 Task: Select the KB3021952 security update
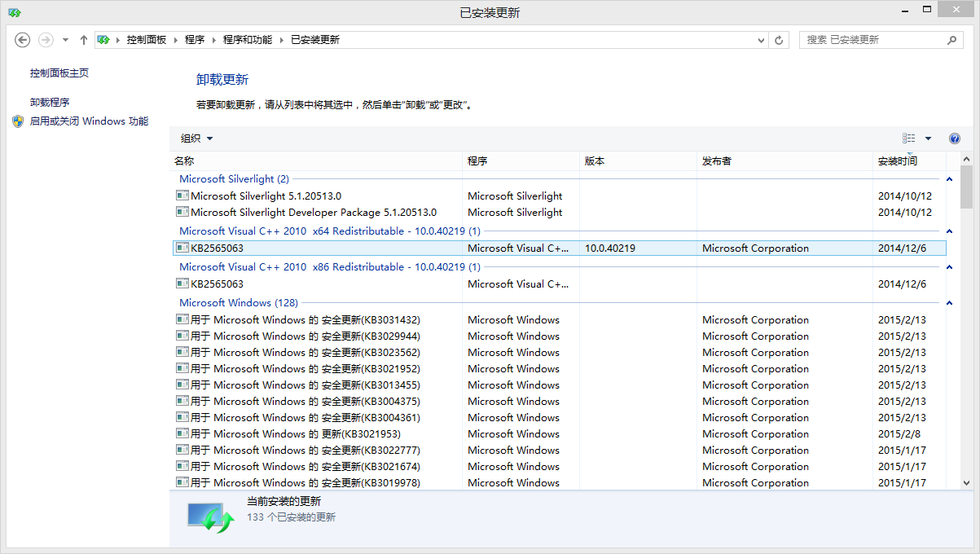point(560,369)
